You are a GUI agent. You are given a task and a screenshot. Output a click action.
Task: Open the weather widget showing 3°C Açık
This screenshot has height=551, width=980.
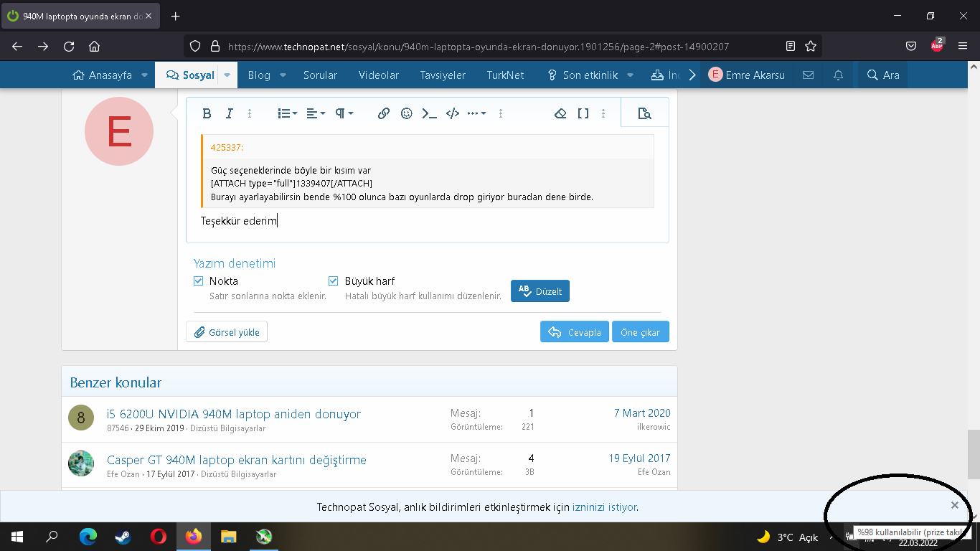pos(788,537)
